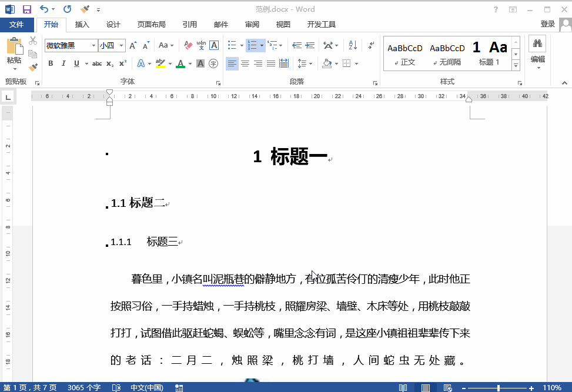
Task: Click the Cut scissors icon
Action: (x=33, y=41)
